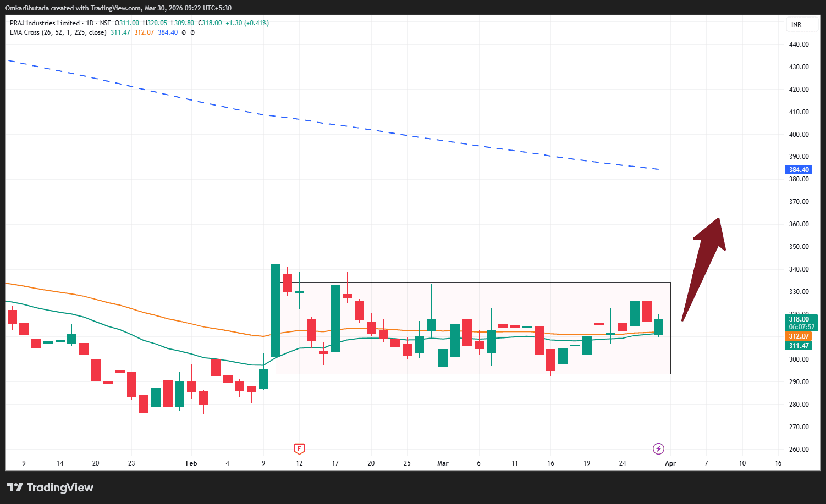Click the 17 date label on time axis
Screen dimensions: 826x504
335,463
